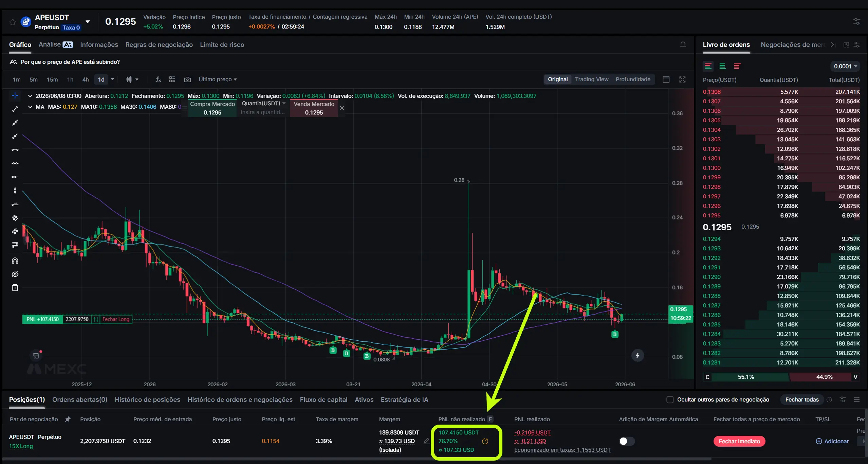Switch to the Gráfico tab
The image size is (868, 464).
point(20,44)
